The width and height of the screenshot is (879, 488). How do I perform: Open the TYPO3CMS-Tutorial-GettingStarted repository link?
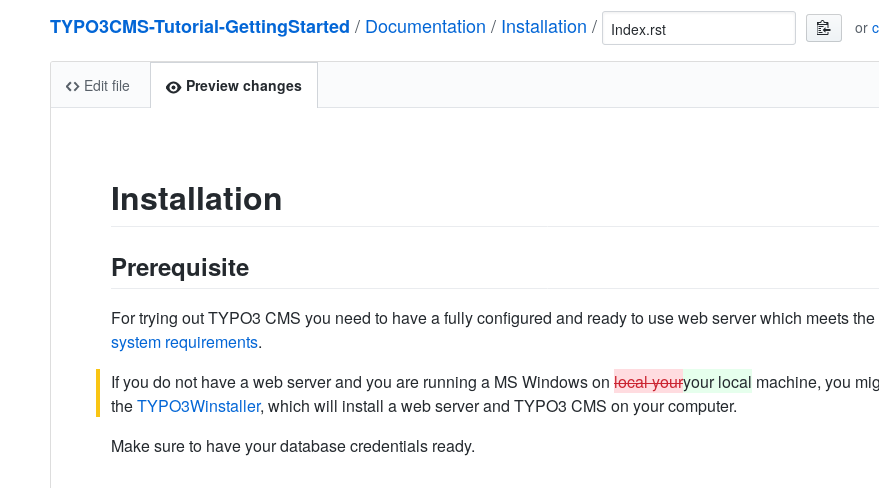click(x=200, y=28)
